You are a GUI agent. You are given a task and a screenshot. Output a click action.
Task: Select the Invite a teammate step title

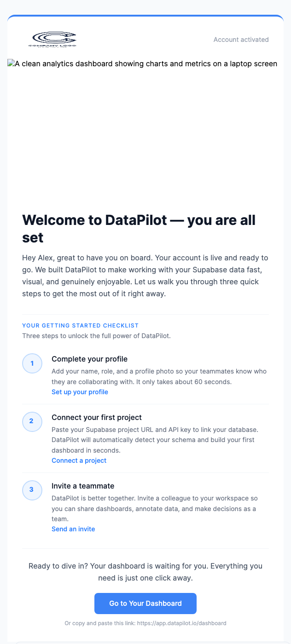tap(83, 486)
